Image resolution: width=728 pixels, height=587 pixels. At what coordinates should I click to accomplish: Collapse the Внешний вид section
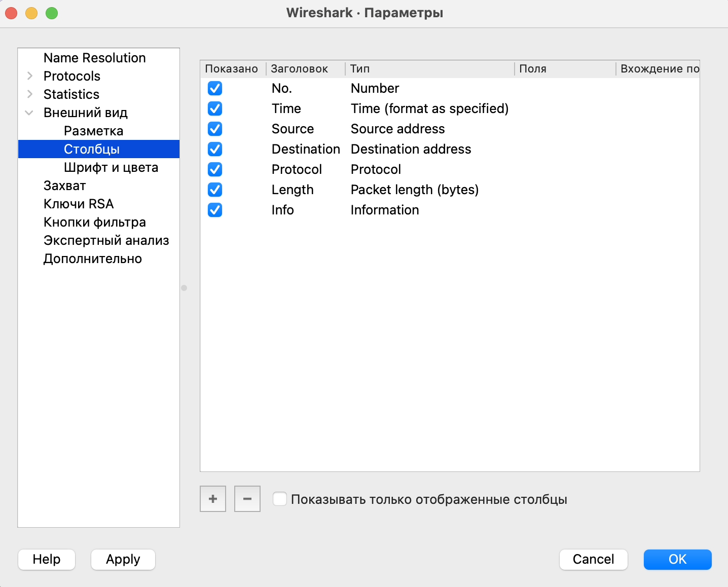point(29,113)
